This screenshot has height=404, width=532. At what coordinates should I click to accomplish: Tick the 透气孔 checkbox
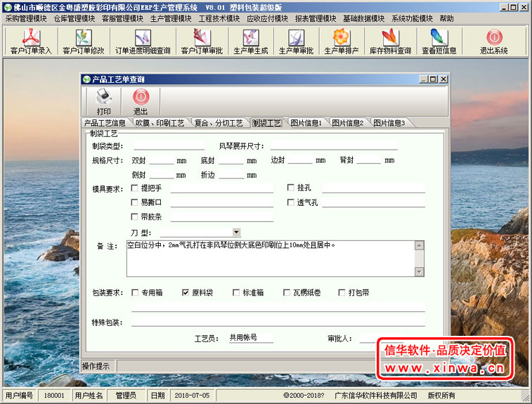tap(291, 203)
